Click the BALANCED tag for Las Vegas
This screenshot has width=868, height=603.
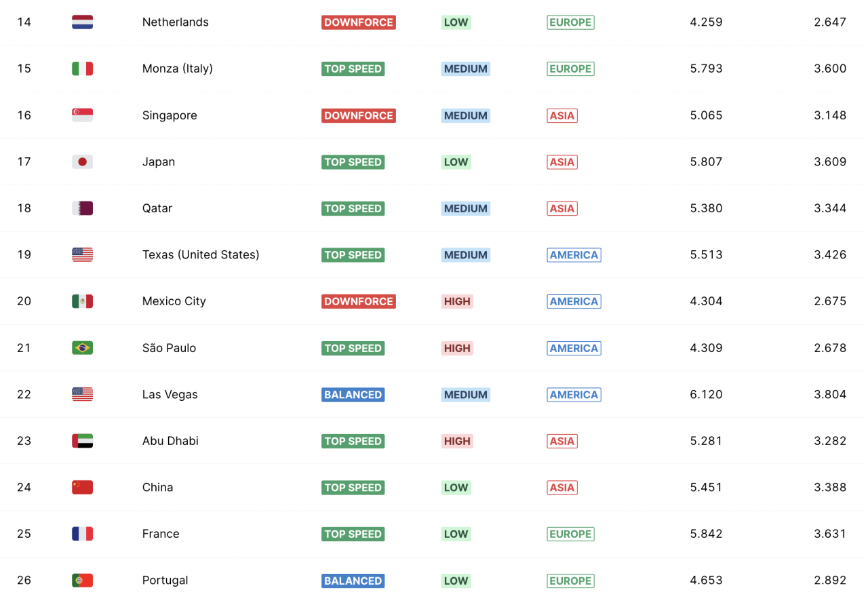tap(353, 395)
